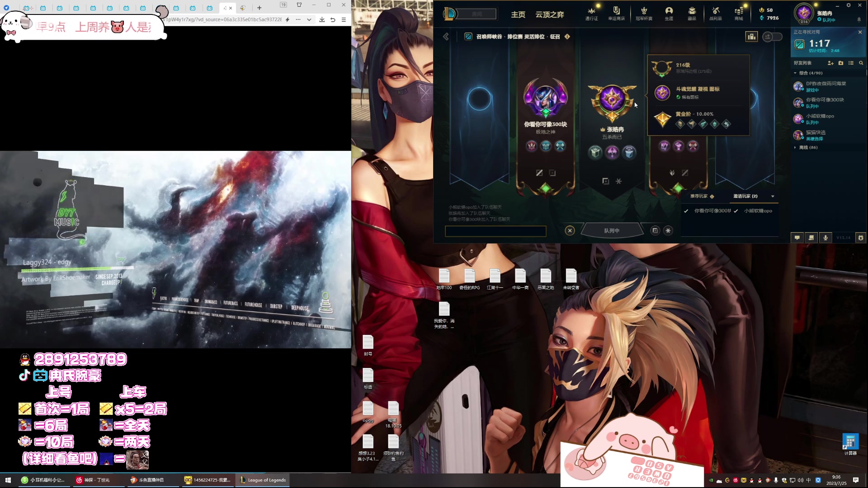Click the add friend icon in friends list
The height and width of the screenshot is (488, 868).
coord(830,63)
